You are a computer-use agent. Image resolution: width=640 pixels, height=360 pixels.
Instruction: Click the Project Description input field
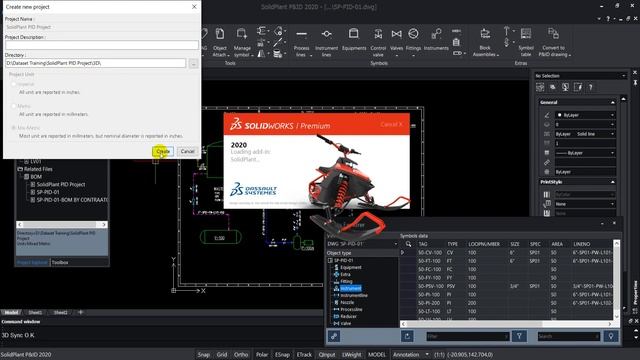(x=102, y=45)
